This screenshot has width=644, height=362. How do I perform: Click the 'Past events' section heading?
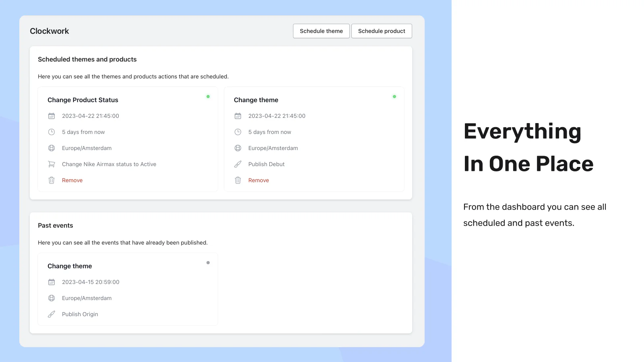[56, 225]
